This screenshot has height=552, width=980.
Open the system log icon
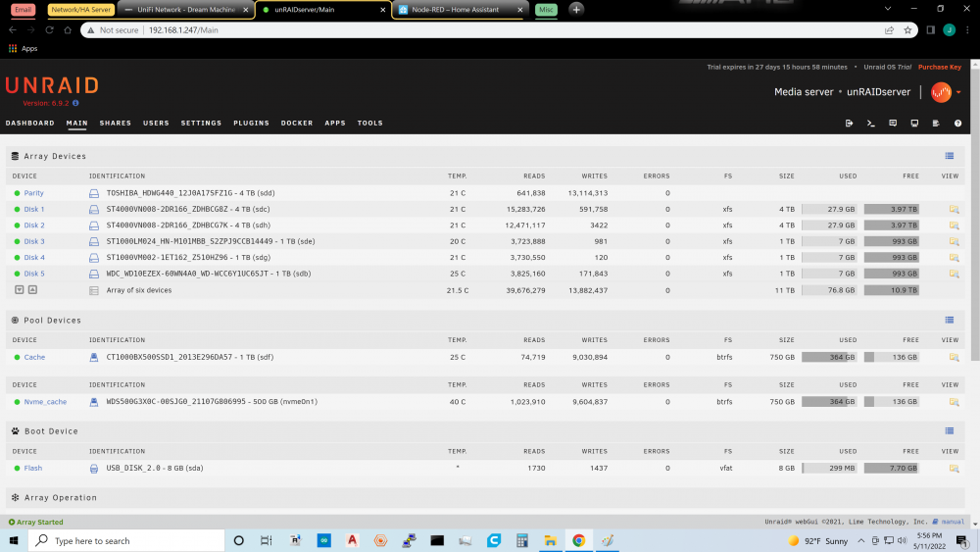coord(936,124)
